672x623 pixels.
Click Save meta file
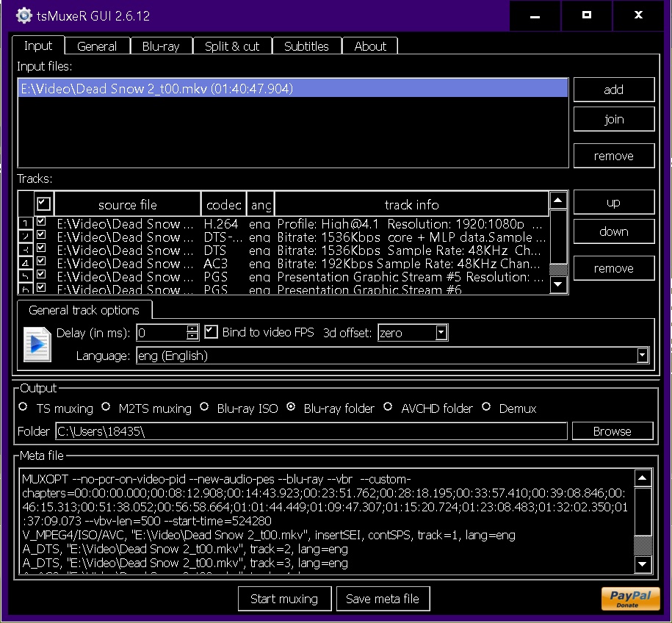383,599
